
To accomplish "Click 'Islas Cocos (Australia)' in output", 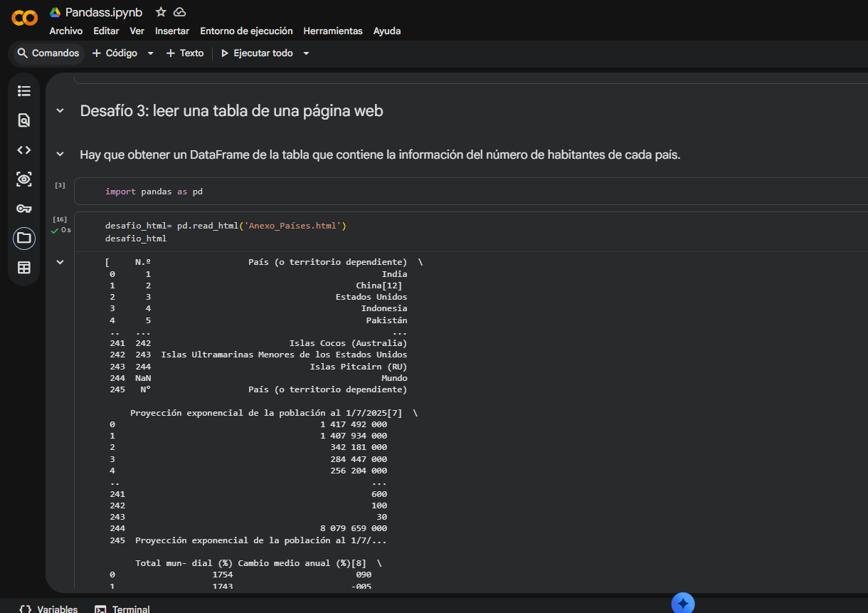I will [349, 343].
